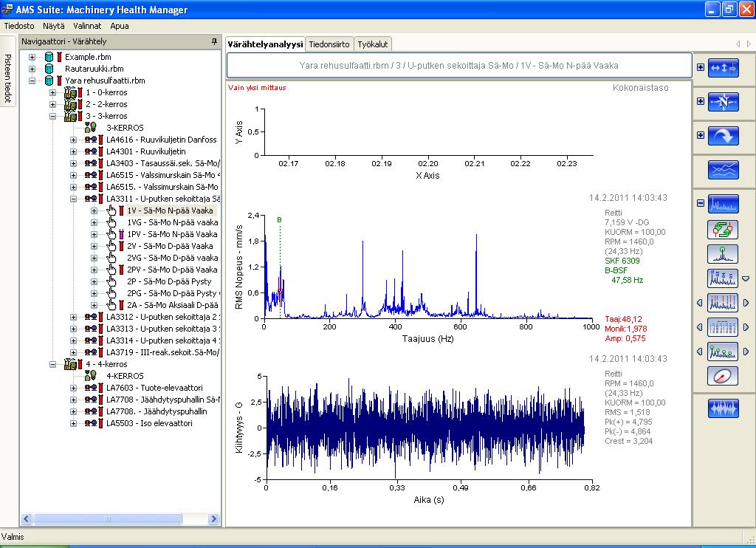Image resolution: width=756 pixels, height=548 pixels.
Task: Open the Näytä menu
Action: click(53, 26)
